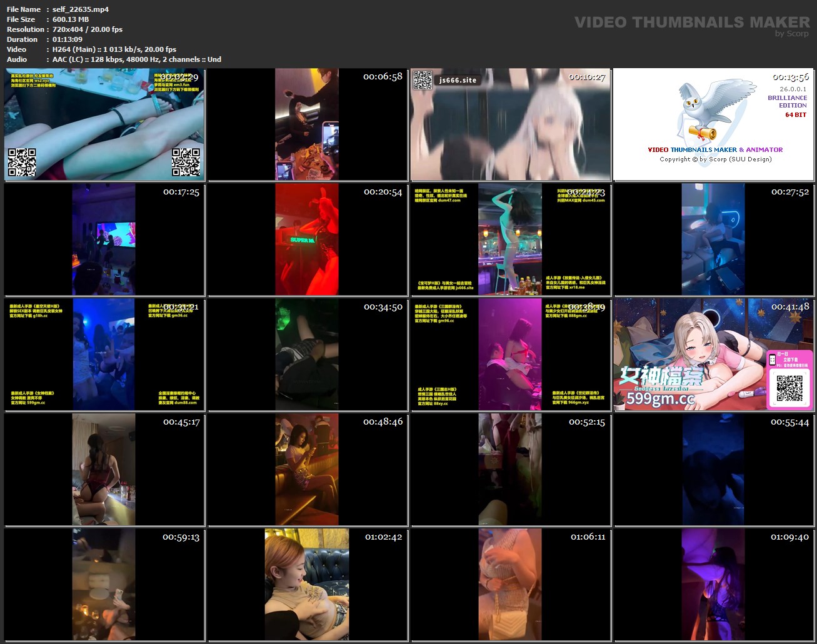817x644 pixels.
Task: Open the thumbnail stamped 00:27:52
Action: [714, 239]
